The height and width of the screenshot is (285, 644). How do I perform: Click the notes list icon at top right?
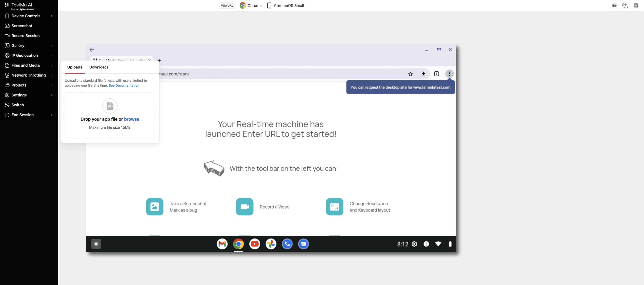click(x=636, y=6)
